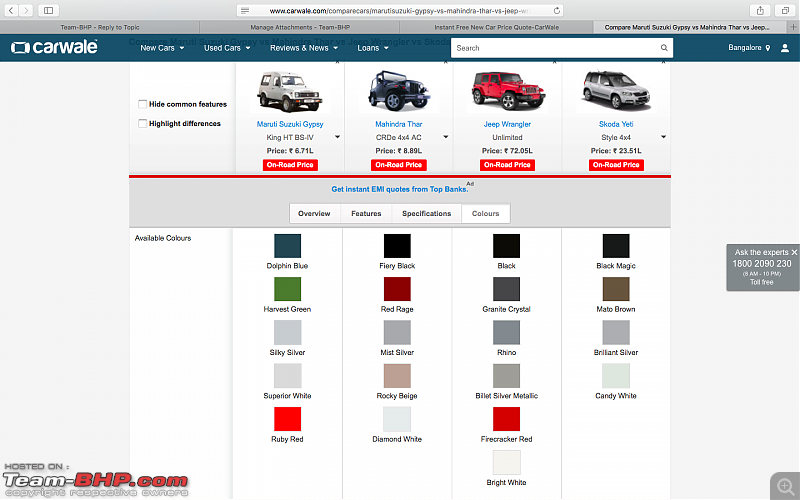This screenshot has width=800, height=500.
Task: Open the Overview tab
Action: click(314, 213)
